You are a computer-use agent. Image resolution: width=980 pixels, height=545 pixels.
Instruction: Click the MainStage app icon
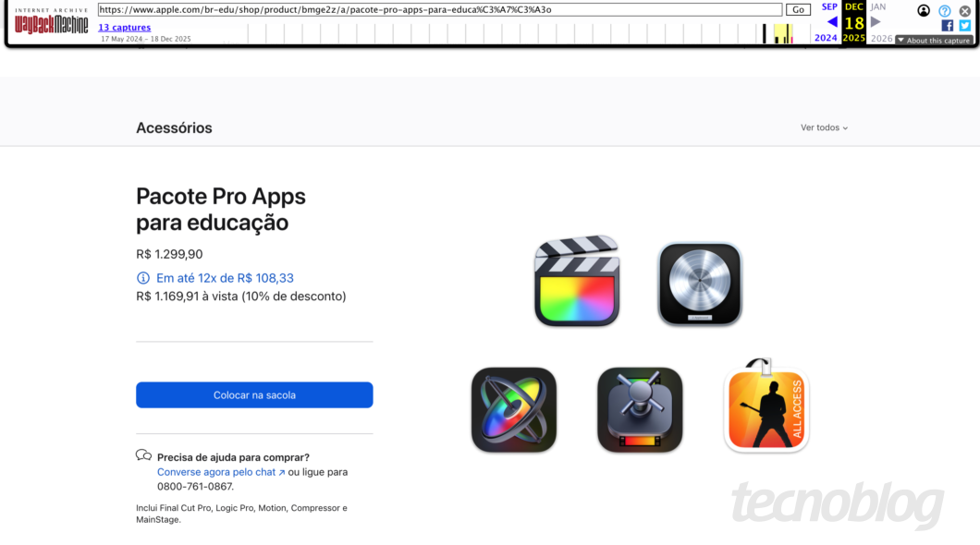(766, 407)
